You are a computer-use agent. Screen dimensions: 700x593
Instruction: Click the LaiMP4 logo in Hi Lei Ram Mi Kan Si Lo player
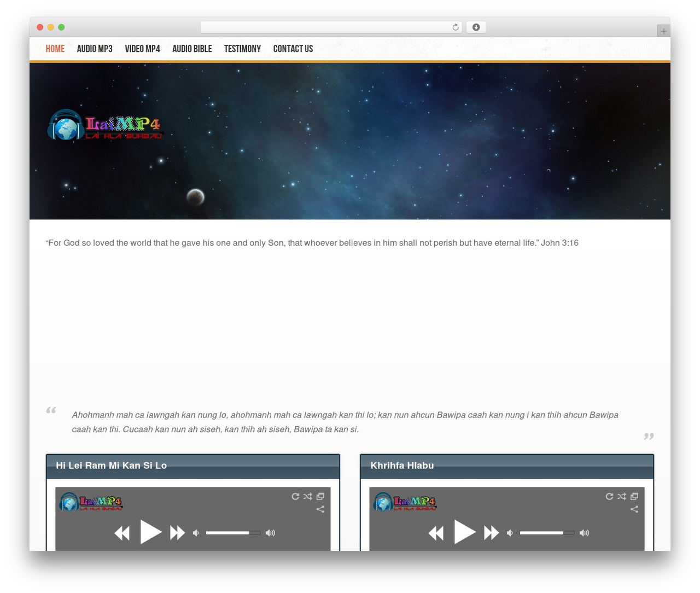[x=91, y=502]
